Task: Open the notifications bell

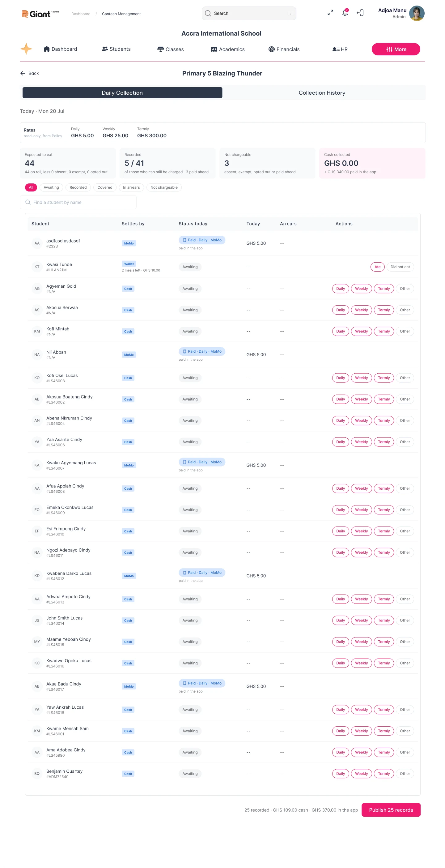Action: (x=345, y=13)
